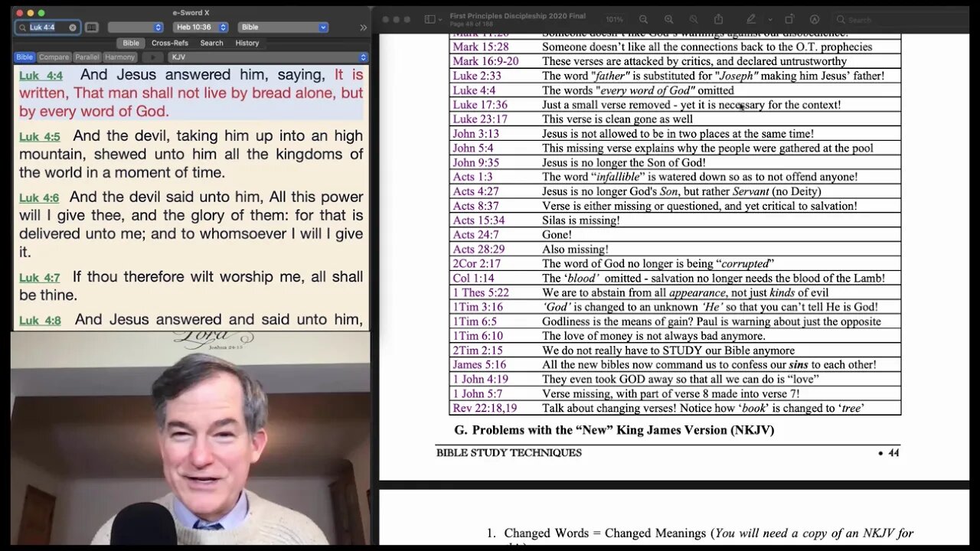Click the John 9:35 table cell
Viewport: 980px width, 551px height.
475,162
